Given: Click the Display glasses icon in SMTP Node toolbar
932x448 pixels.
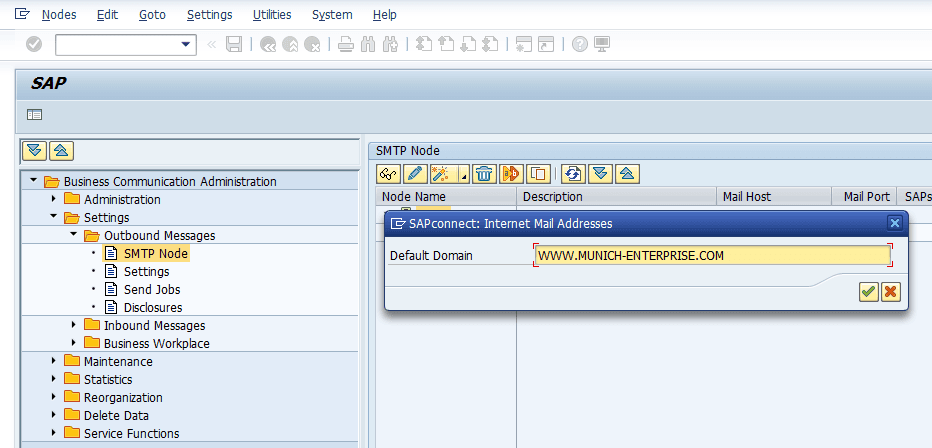Looking at the screenshot, I should click(x=389, y=173).
